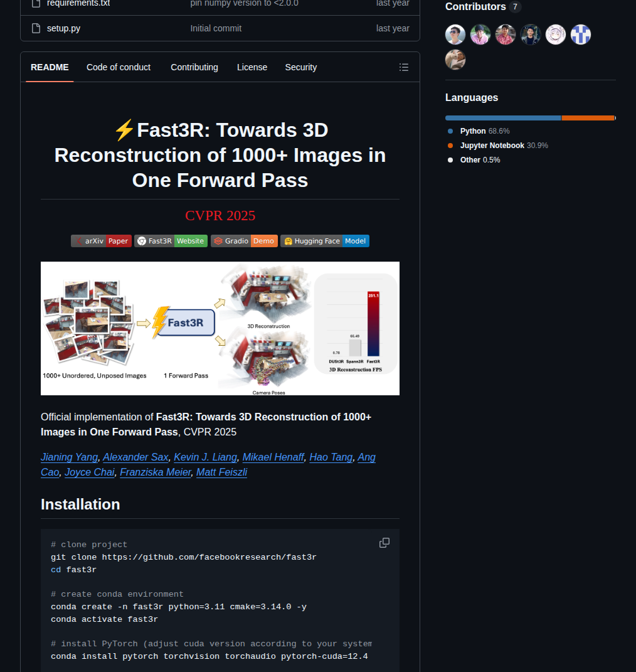The width and height of the screenshot is (636, 672).
Task: Click the setup.py file icon
Action: click(36, 28)
